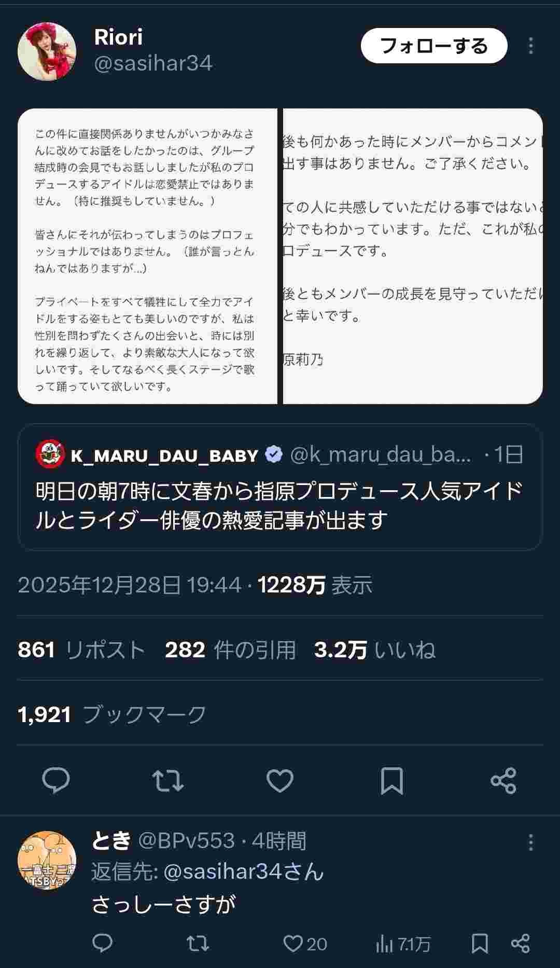Bookmark とき's reply

[480, 944]
